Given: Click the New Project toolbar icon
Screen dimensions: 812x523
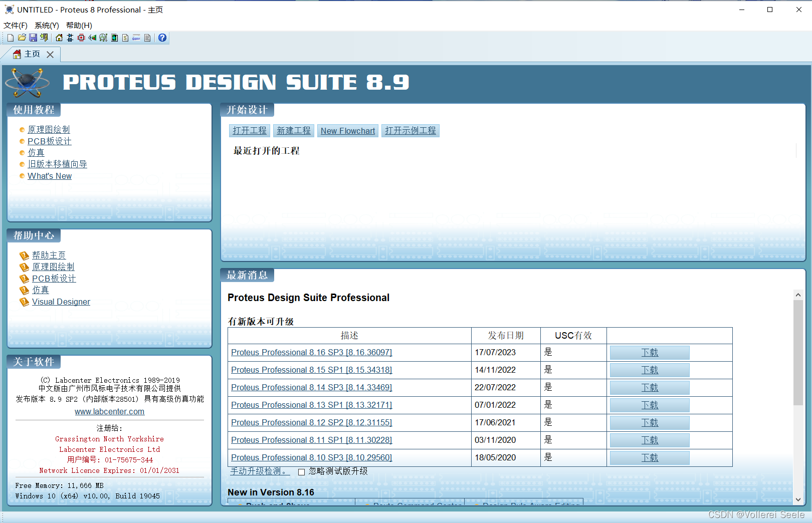Looking at the screenshot, I should [11, 38].
